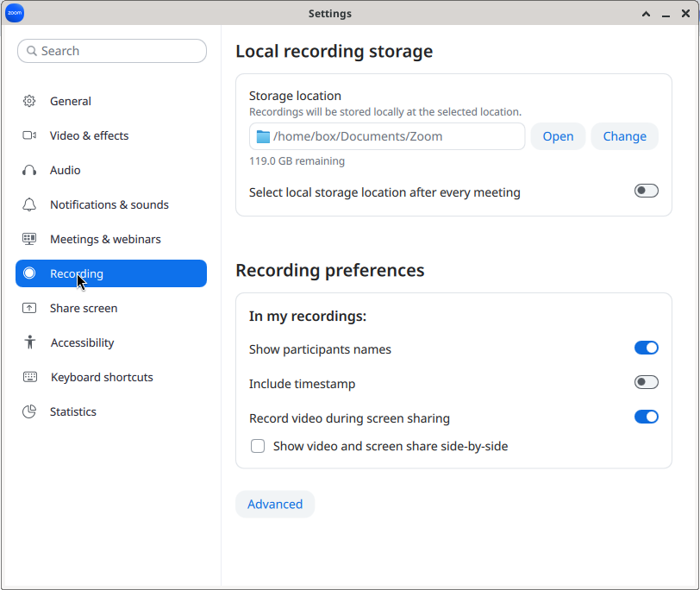Click the 'Local recording storage' heading

[334, 52]
